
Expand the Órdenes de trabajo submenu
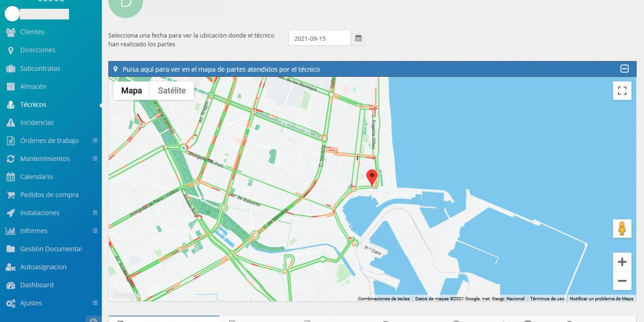tap(95, 140)
